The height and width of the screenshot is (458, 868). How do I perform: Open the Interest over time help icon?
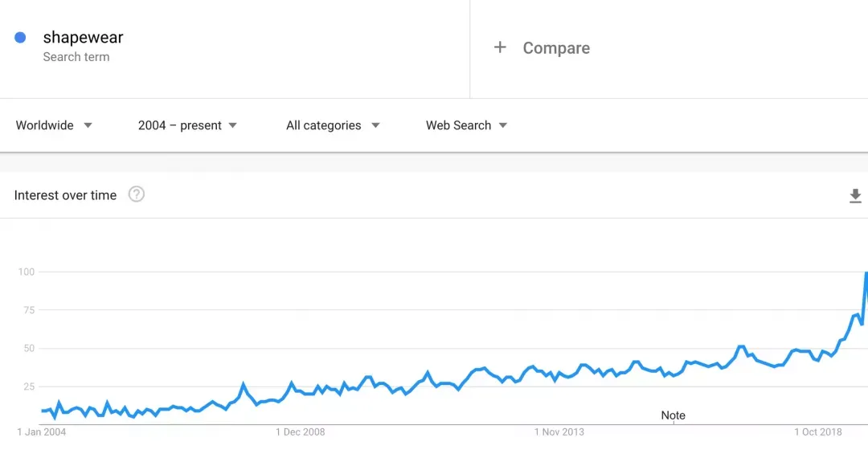[137, 194]
